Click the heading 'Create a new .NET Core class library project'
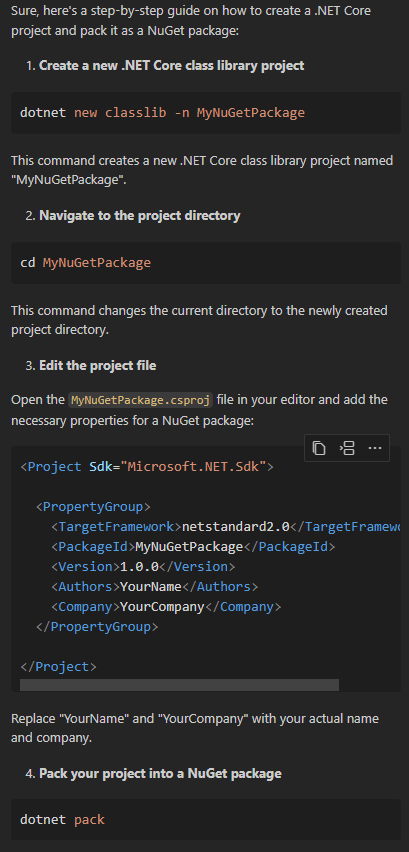 [172, 66]
